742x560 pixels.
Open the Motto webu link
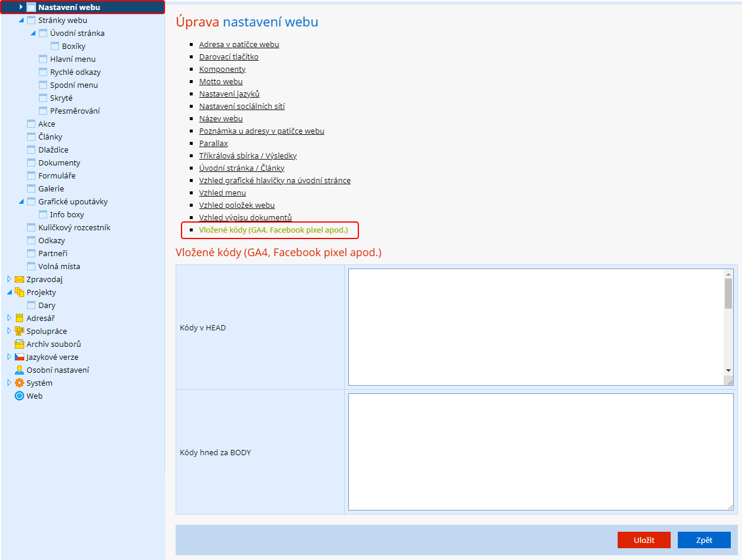click(221, 81)
